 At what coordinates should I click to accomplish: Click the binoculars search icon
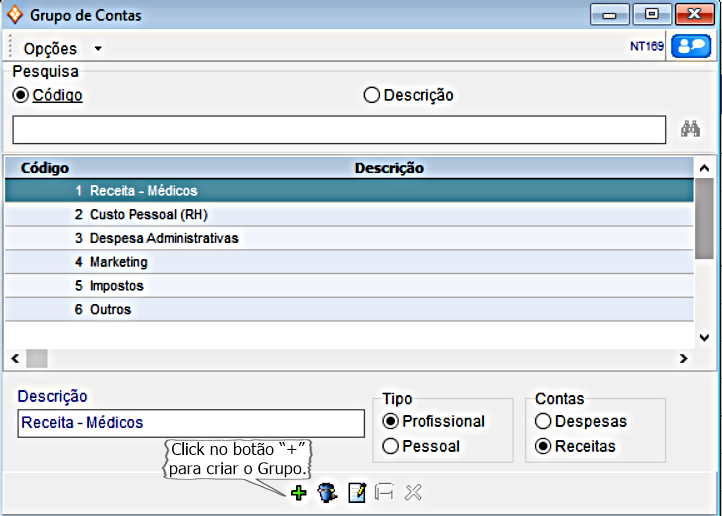coord(691,129)
